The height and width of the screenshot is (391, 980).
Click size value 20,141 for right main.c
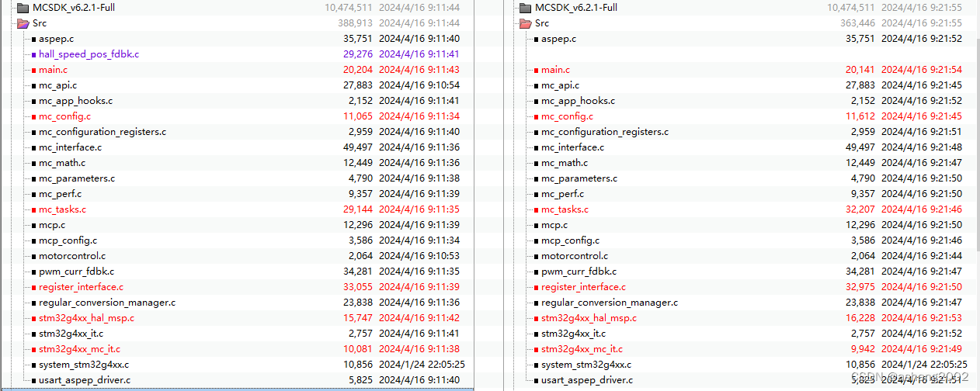pyautogui.click(x=860, y=70)
